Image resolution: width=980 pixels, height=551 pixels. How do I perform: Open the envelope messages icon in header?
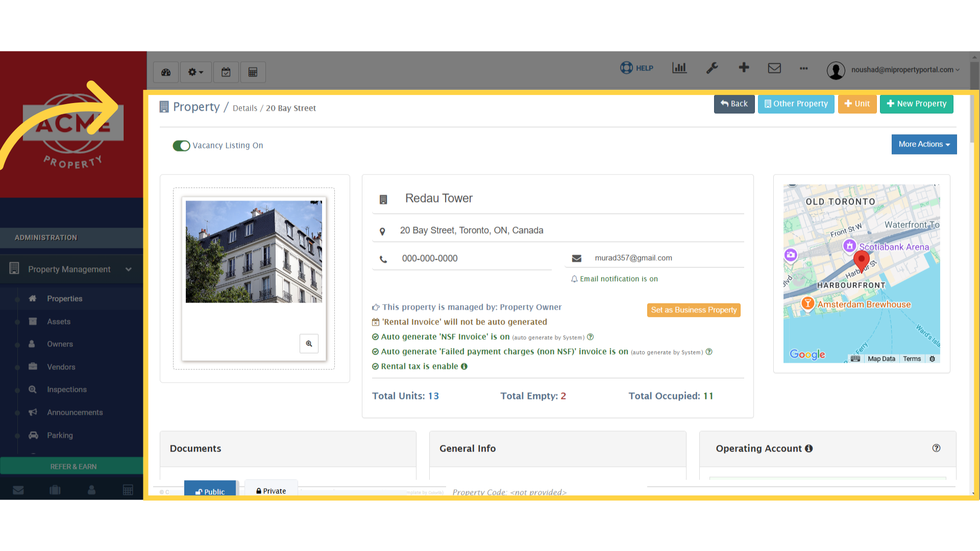(x=774, y=68)
